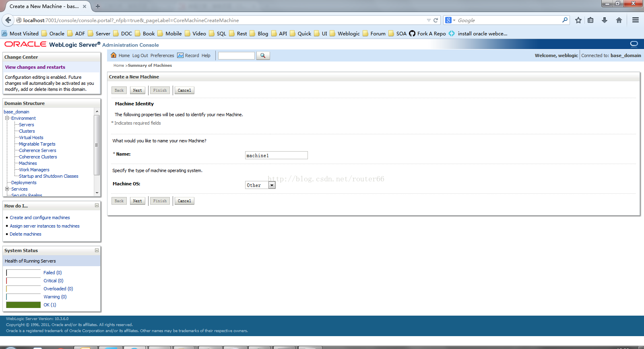Click Work Managers tree item

(34, 170)
